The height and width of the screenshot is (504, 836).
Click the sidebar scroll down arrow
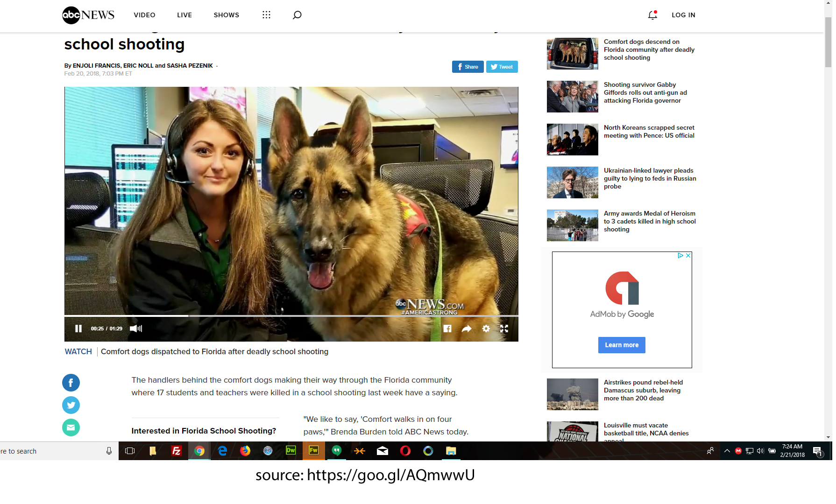(x=829, y=437)
